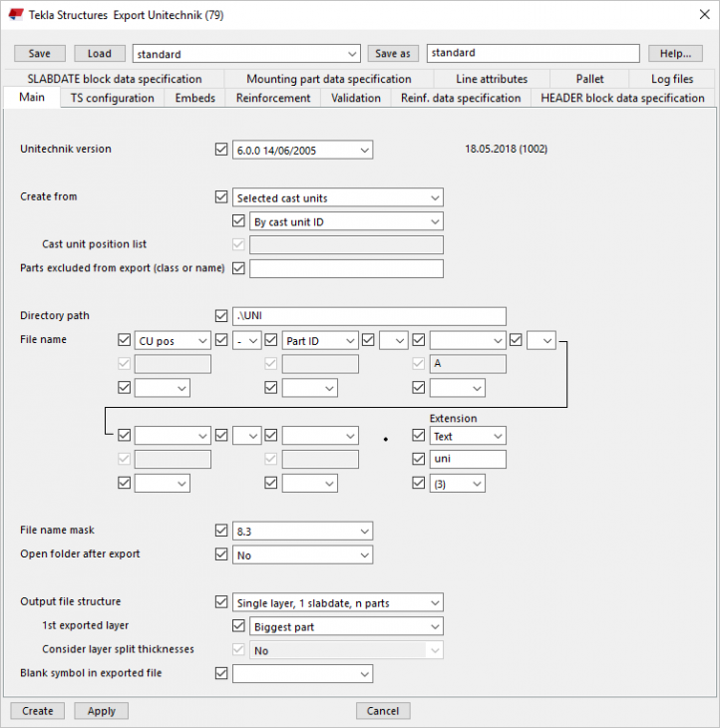Switch to the Reinforcement tab

(272, 98)
